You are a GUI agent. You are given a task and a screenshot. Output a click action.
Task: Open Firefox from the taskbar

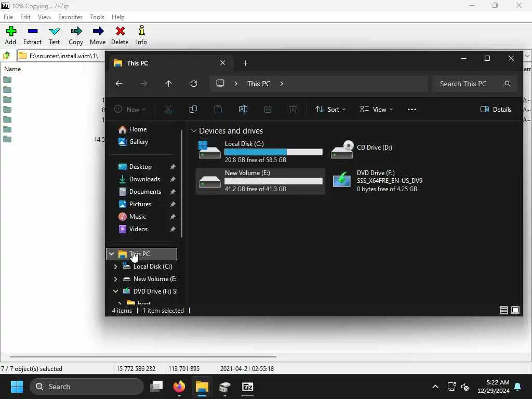179,387
